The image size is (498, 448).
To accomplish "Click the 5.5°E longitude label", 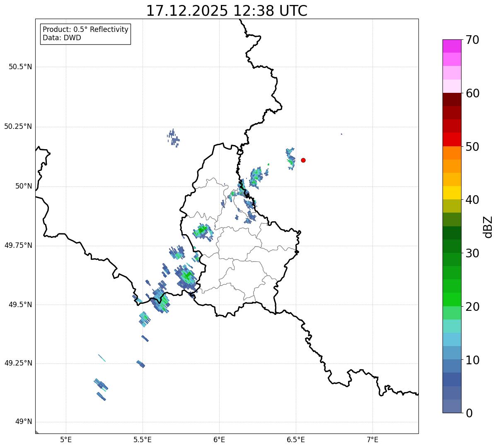I will pyautogui.click(x=143, y=439).
